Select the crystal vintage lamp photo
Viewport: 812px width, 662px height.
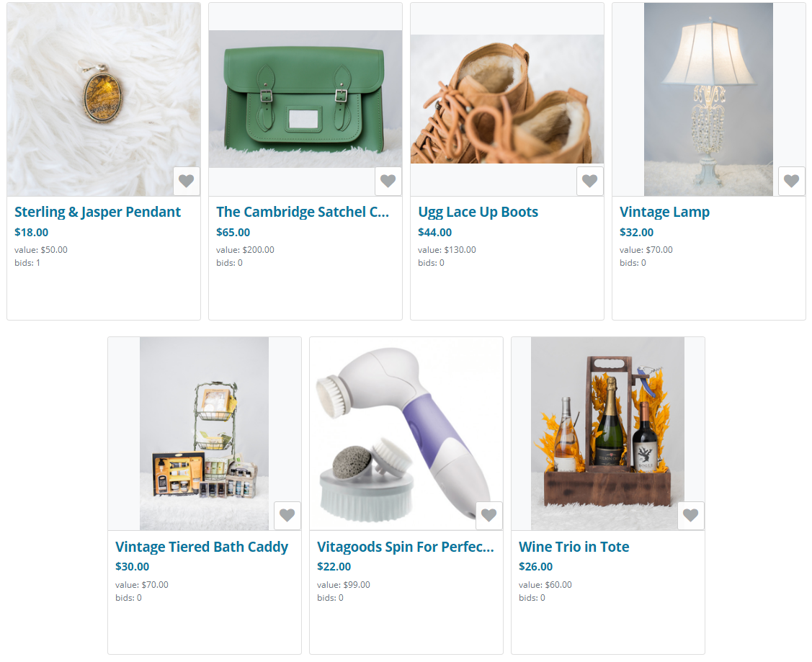[x=708, y=99]
